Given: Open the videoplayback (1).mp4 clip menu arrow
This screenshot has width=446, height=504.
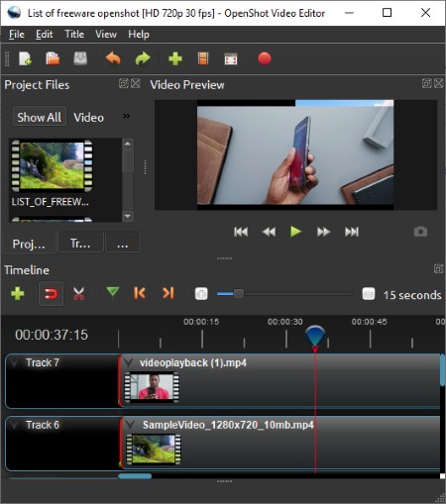Looking at the screenshot, I should 129,362.
